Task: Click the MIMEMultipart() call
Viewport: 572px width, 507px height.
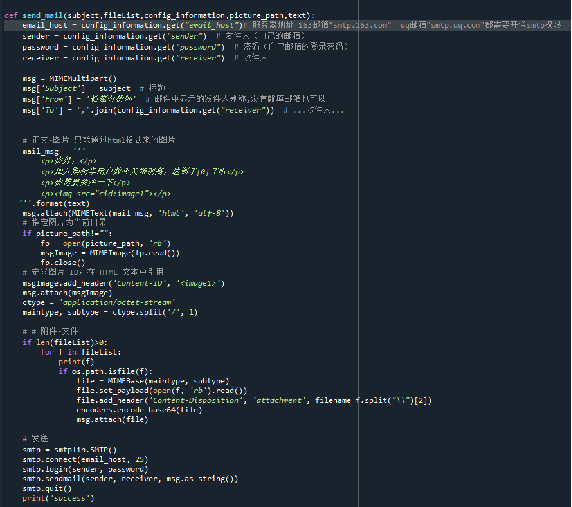Action: click(83, 78)
